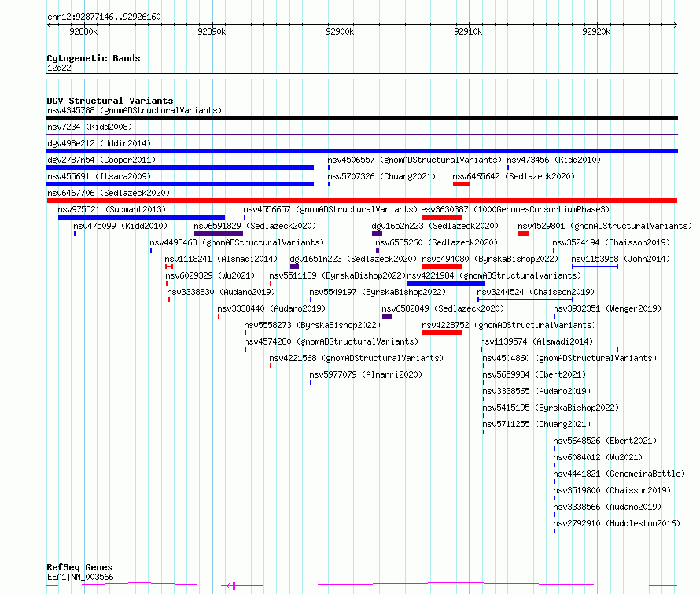
Task: Select purple bar under nsv6591829 (Sedlazeck2020)
Action: click(219, 234)
